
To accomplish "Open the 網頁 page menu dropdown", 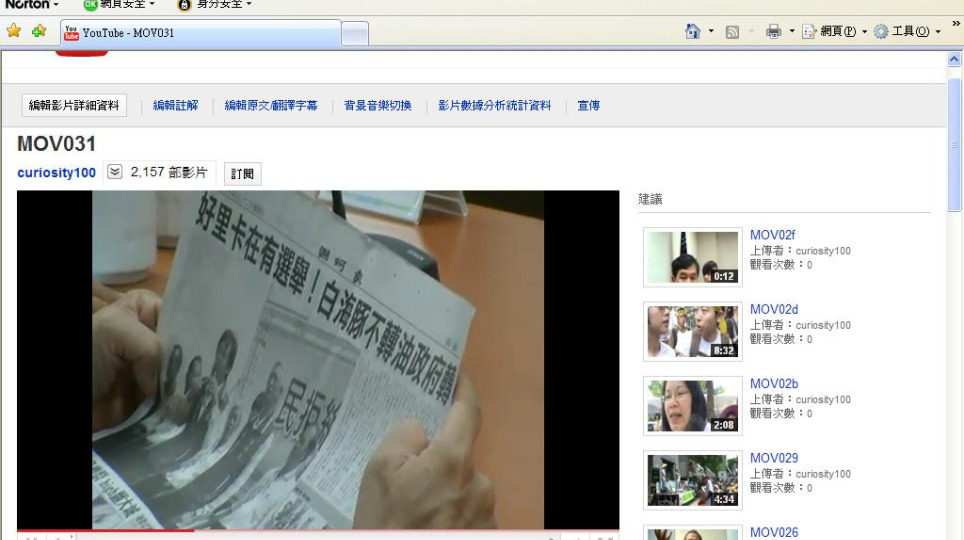I will pyautogui.click(x=864, y=32).
